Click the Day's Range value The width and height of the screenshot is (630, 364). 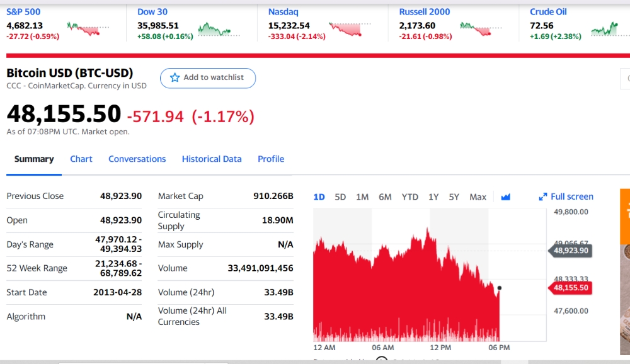tap(118, 244)
